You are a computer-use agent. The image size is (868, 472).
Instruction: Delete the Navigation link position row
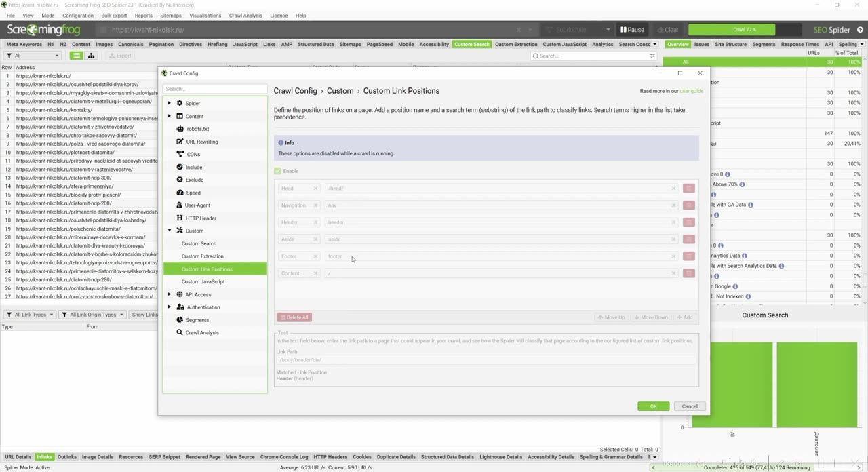689,205
